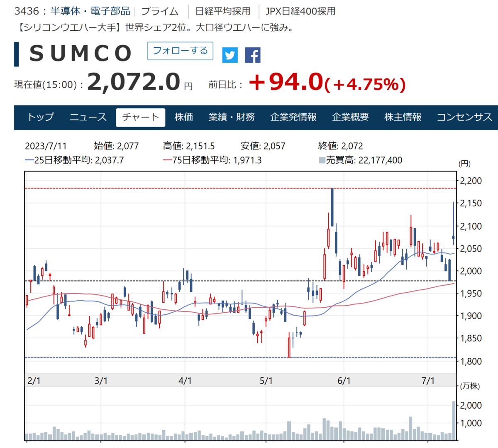Click the 7/1 date axis label
Screen dimensions: 498x448
coord(428,381)
